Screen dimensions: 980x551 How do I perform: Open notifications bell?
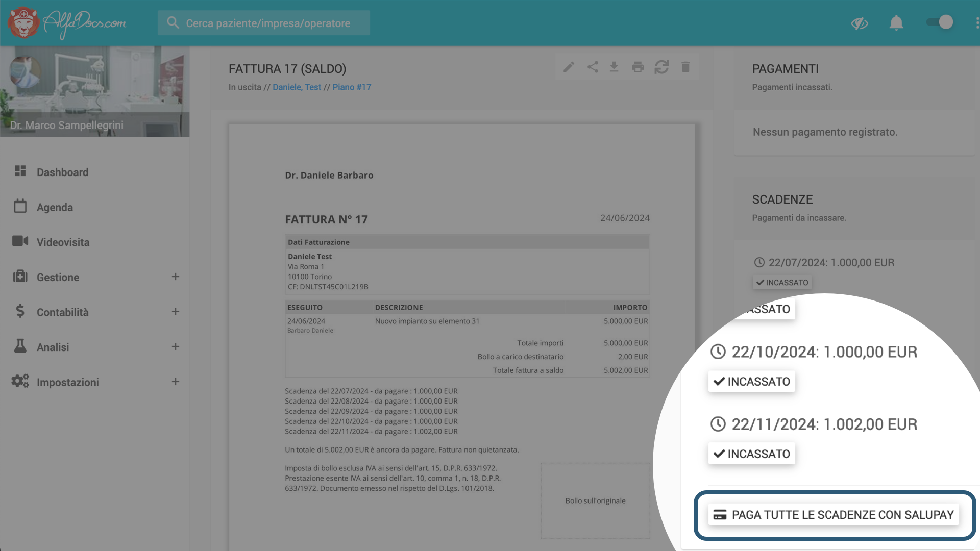click(896, 23)
